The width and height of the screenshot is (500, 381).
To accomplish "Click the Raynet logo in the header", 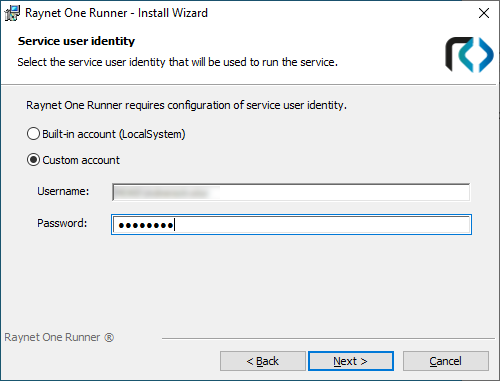I will tap(469, 54).
